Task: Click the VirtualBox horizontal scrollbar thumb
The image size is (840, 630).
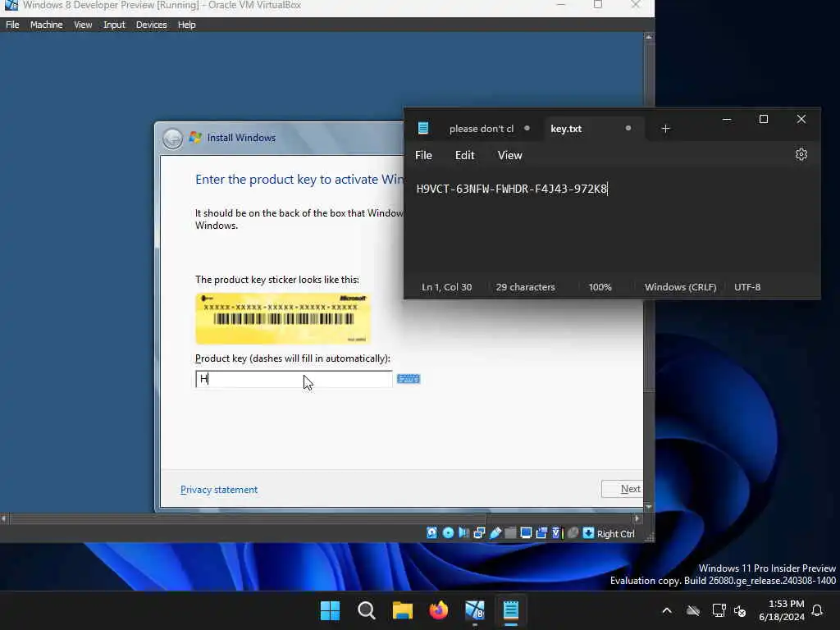Action: (x=249, y=518)
